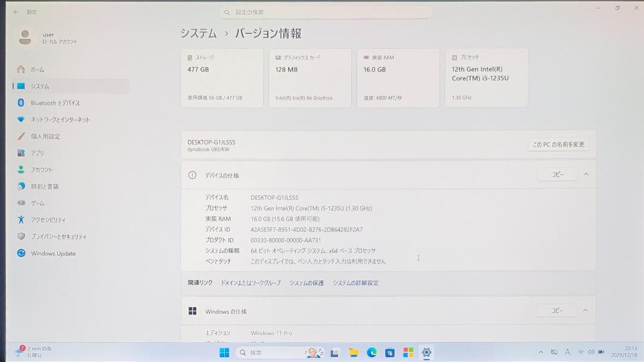The width and height of the screenshot is (644, 362).
Task: Click the Privacy and security shield icon
Action: [21, 236]
